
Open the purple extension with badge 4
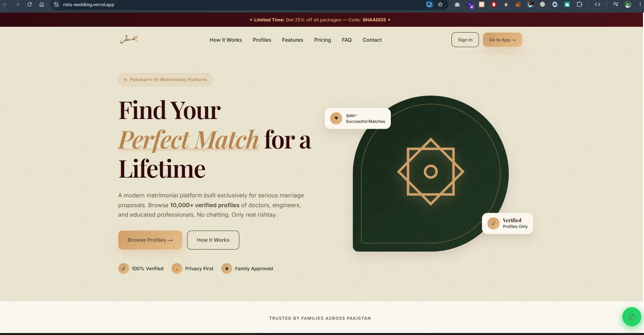click(470, 5)
